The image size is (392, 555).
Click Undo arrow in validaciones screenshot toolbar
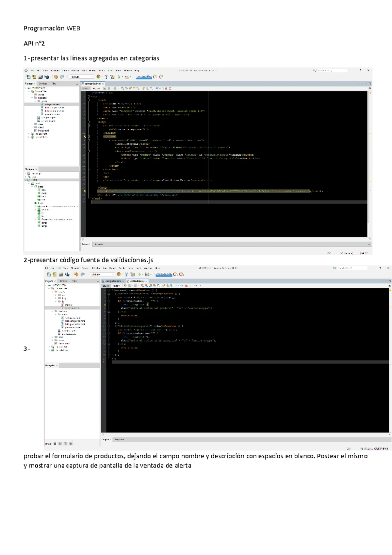(x=76, y=274)
